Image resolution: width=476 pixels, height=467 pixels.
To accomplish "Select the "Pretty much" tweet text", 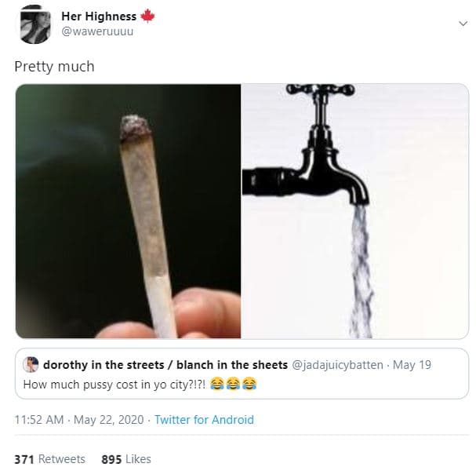I will 54,67.
